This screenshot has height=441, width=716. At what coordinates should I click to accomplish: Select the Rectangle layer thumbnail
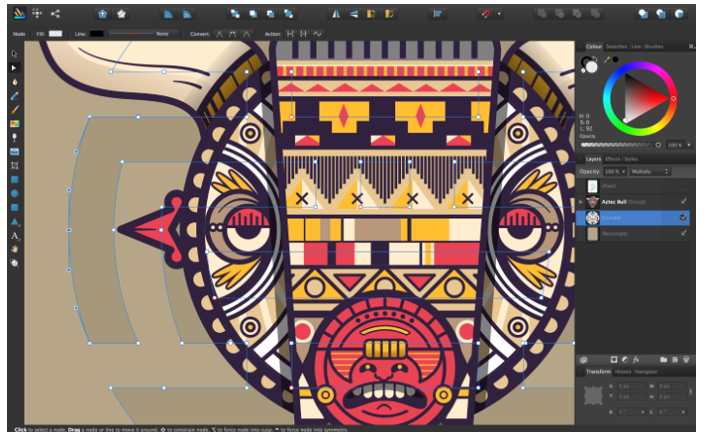point(592,233)
